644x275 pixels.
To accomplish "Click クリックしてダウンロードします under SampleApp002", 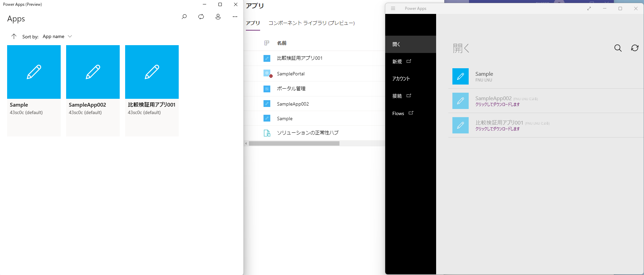I will click(497, 105).
